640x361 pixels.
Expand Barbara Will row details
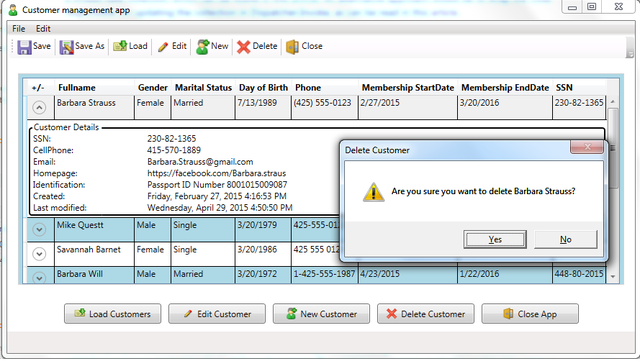(x=39, y=278)
